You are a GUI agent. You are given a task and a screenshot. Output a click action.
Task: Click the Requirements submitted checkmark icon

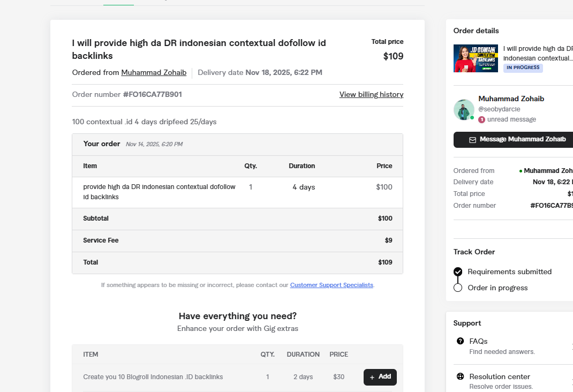pos(458,272)
